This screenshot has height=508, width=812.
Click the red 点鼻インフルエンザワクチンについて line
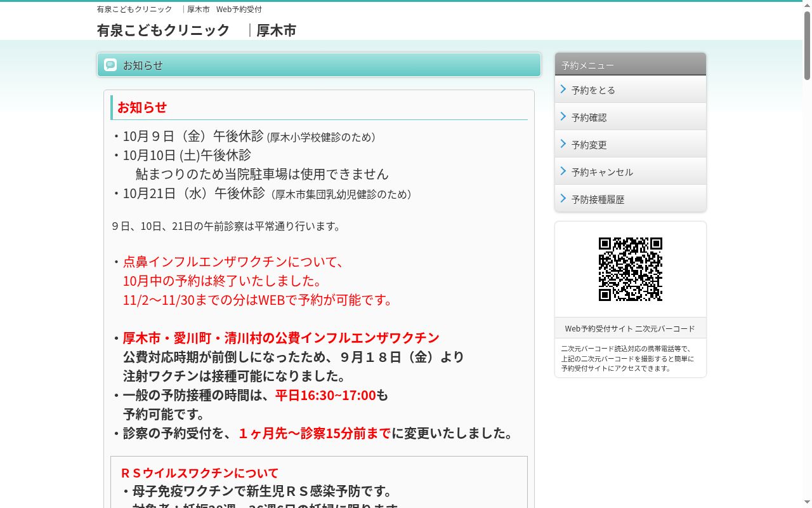tap(233, 262)
